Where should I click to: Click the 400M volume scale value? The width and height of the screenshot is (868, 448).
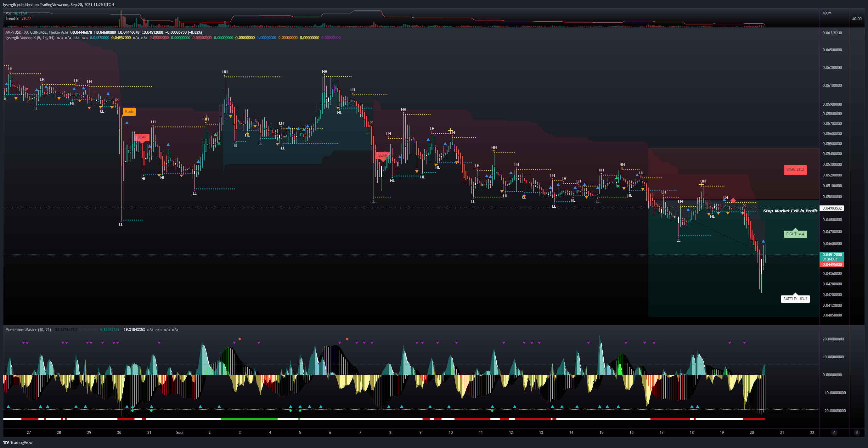tap(827, 13)
